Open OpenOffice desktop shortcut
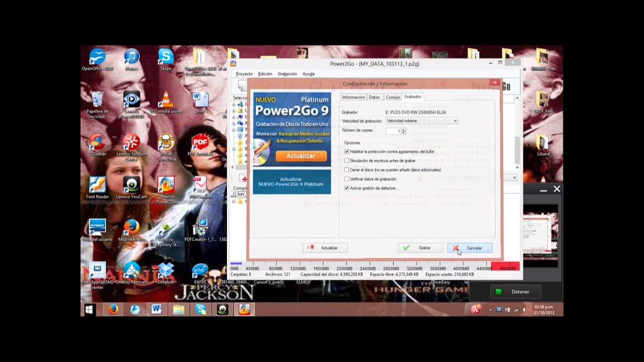 (x=97, y=60)
